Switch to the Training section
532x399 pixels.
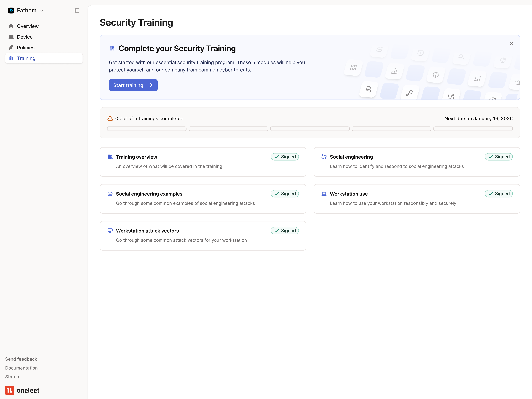pyautogui.click(x=26, y=58)
